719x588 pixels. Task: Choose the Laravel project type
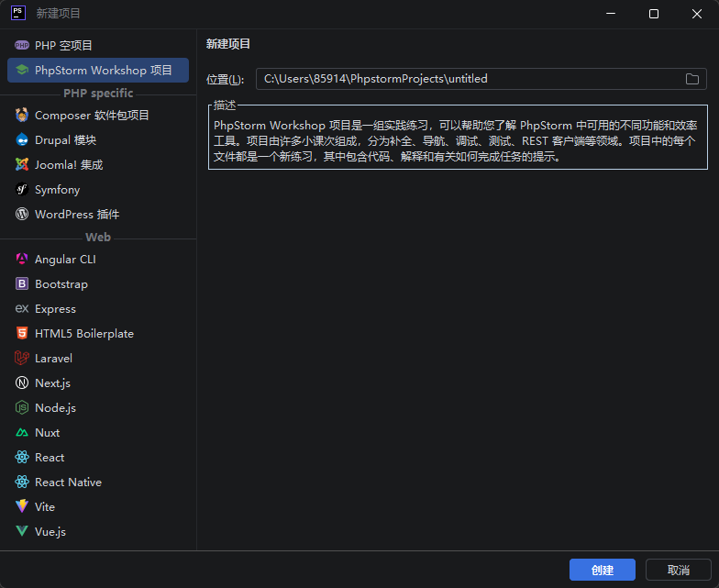[98, 358]
